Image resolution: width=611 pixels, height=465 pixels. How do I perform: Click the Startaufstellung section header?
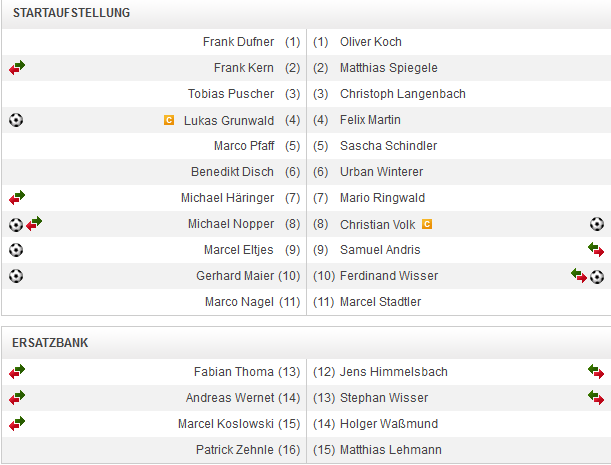(x=71, y=13)
